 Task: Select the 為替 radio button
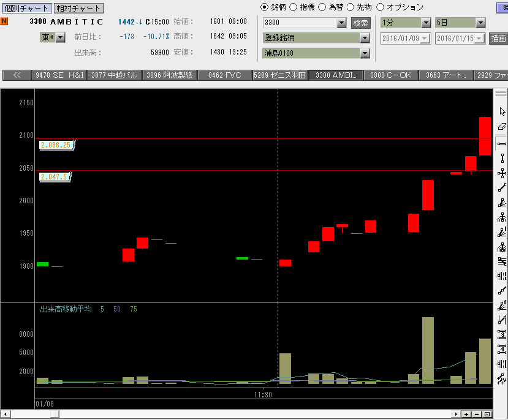(x=322, y=7)
